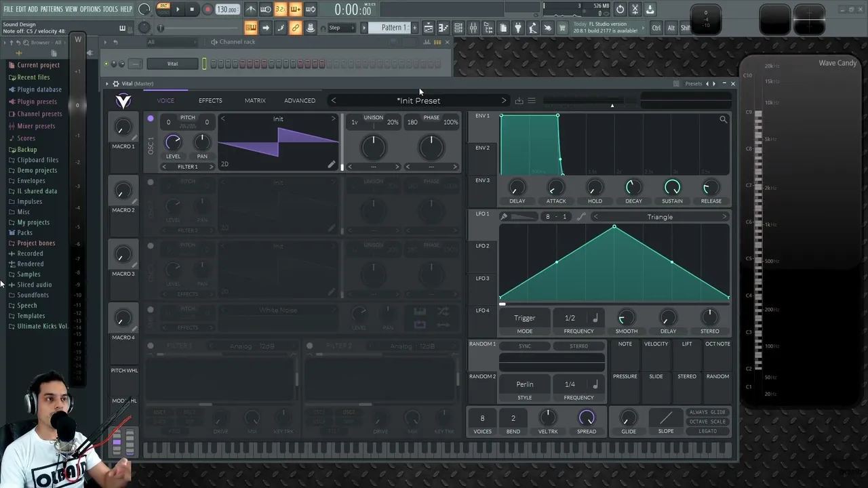Enable the Filter 2 power button
This screenshot has height=488, width=868.
click(x=309, y=346)
